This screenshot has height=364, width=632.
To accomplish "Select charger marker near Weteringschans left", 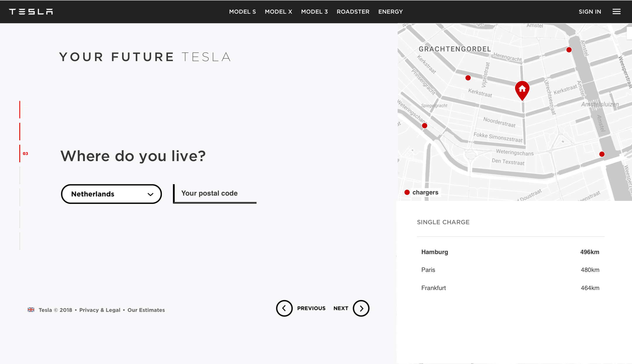I will (x=425, y=126).
